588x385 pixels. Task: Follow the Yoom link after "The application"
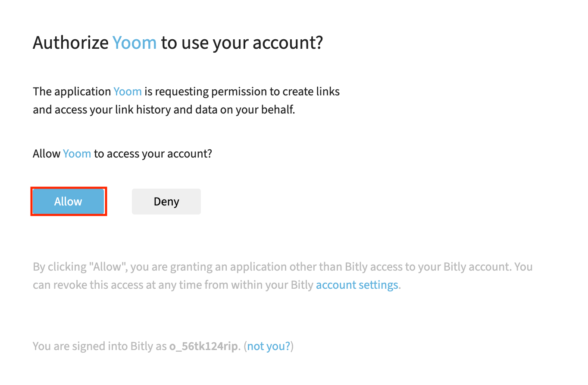pos(128,92)
